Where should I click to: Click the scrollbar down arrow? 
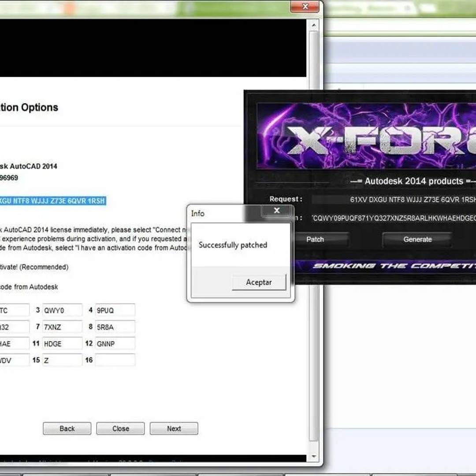click(314, 457)
